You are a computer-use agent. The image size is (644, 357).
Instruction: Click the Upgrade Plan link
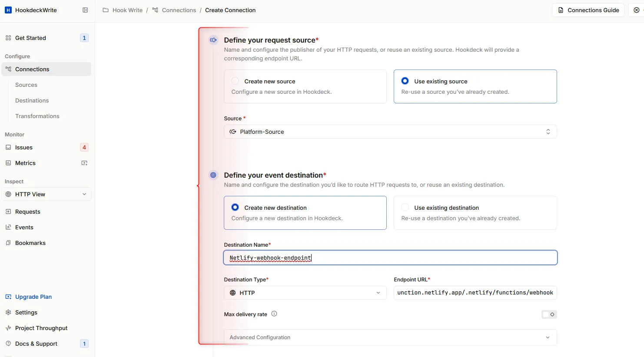(33, 297)
